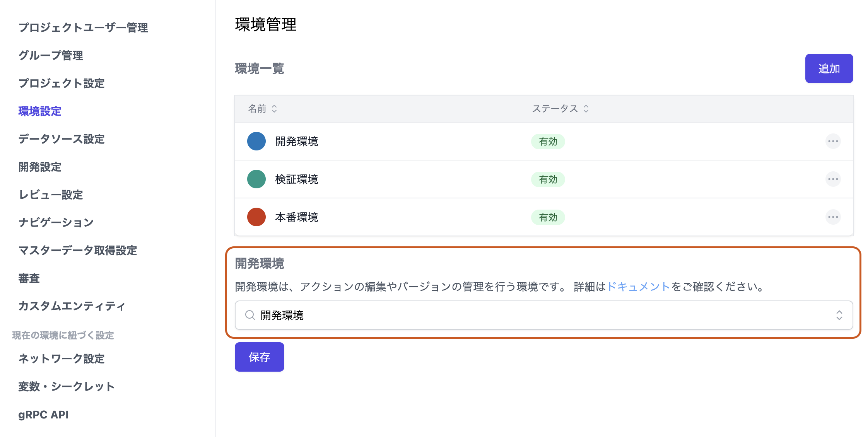Open more options for 検証環境 row
The height and width of the screenshot is (437, 868).
(833, 179)
